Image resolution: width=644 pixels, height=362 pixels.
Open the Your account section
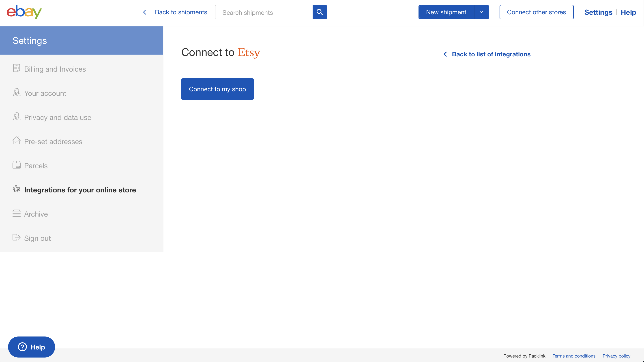tap(45, 93)
